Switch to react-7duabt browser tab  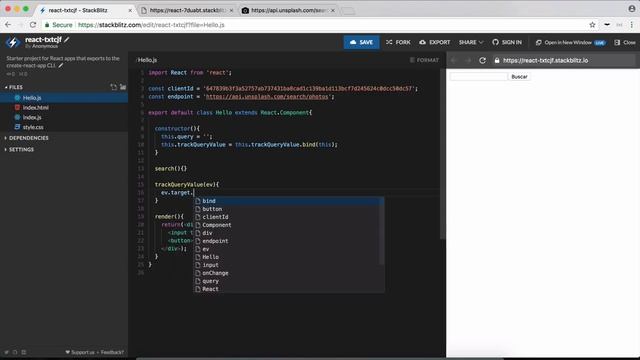pyautogui.click(x=186, y=10)
